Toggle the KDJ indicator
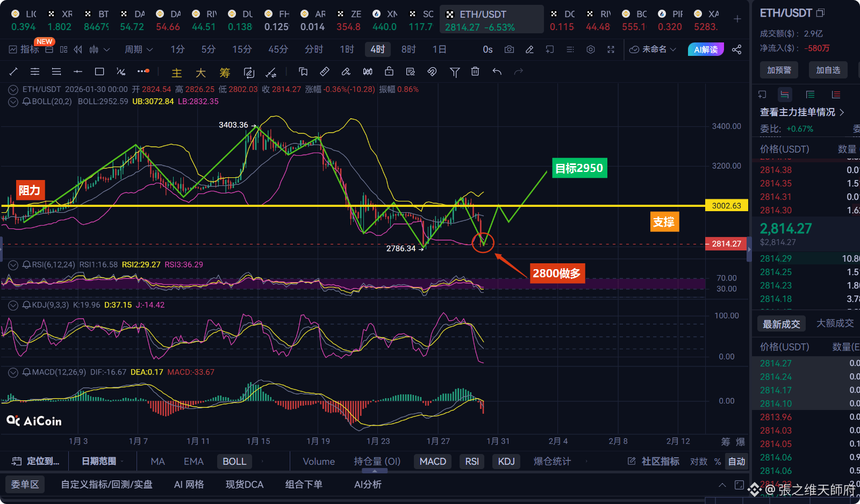Image resolution: width=860 pixels, height=504 pixels. pos(506,462)
